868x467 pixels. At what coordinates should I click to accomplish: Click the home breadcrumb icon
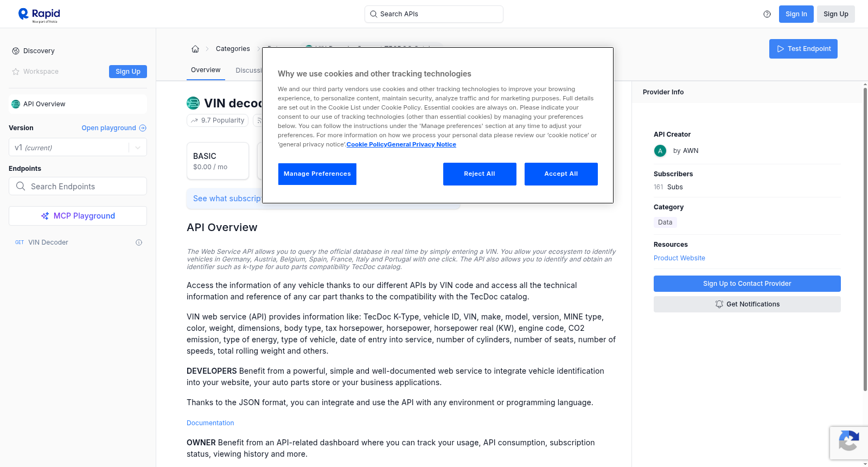(195, 49)
